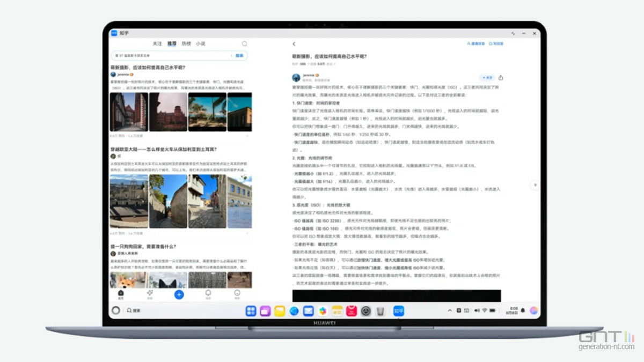Launch the globe browser icon in dock
Image resolution: width=644 pixels, height=362 pixels.
point(294,311)
